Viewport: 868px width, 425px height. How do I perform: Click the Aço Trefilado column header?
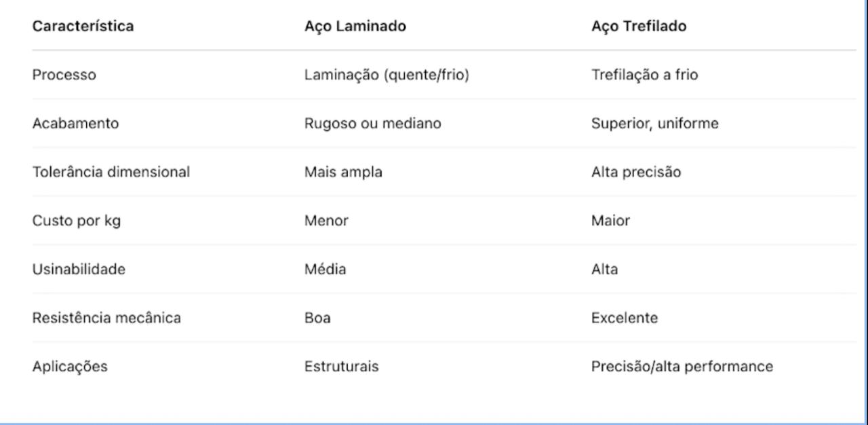point(639,26)
